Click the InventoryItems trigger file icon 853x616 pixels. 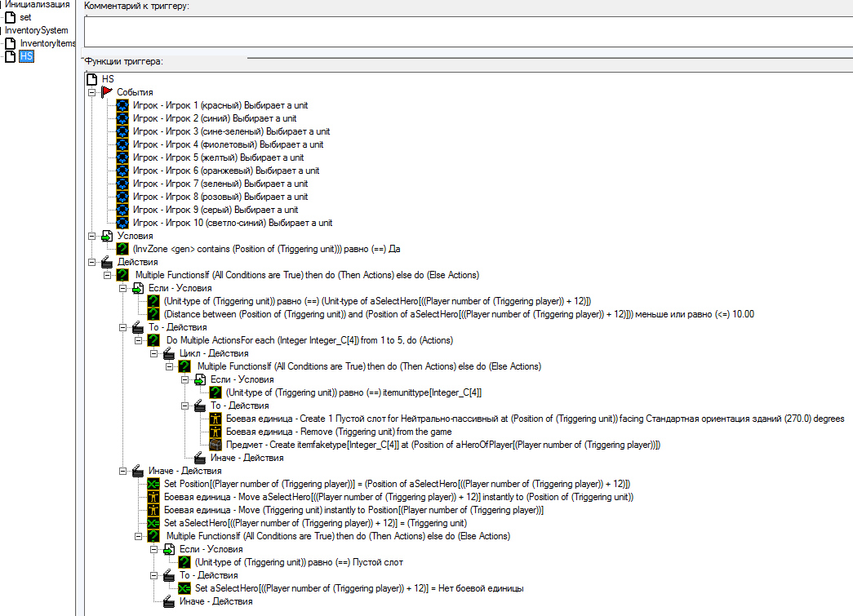click(x=11, y=43)
